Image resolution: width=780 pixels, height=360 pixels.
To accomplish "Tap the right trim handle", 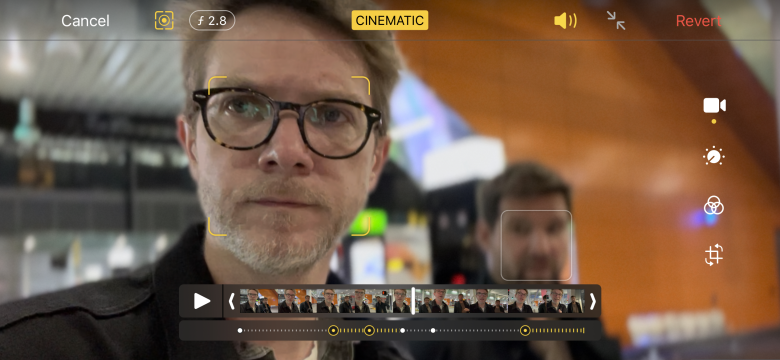I will (592, 301).
